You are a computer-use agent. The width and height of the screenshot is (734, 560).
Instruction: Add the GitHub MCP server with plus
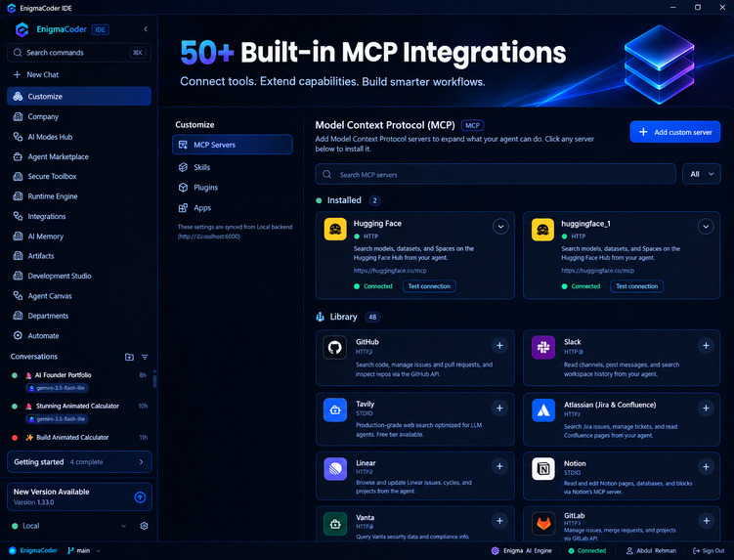pos(499,346)
